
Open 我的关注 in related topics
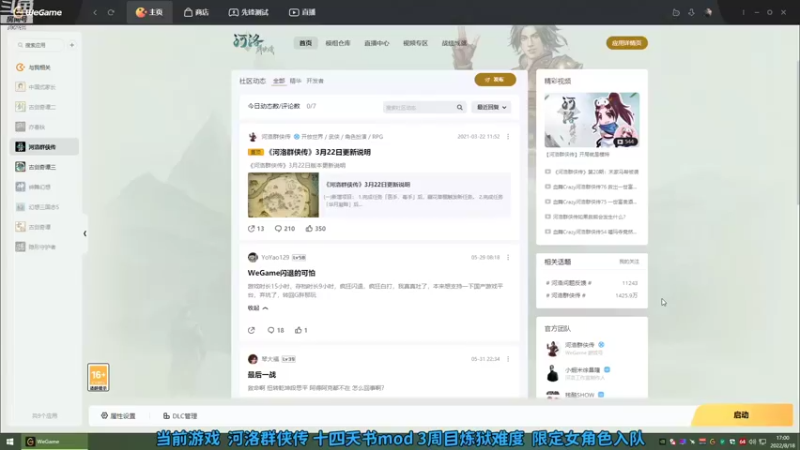(629, 262)
